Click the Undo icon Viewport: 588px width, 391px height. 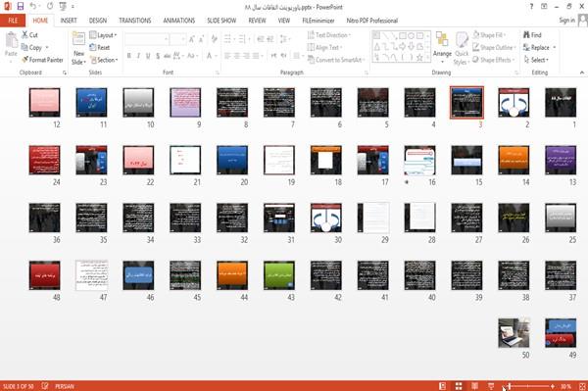pyautogui.click(x=33, y=7)
